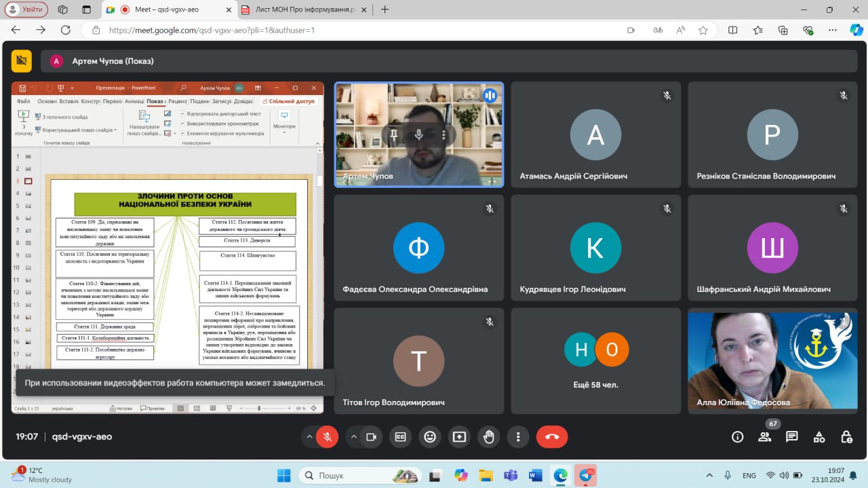Click the present screen icon
868x488 pixels.
459,437
